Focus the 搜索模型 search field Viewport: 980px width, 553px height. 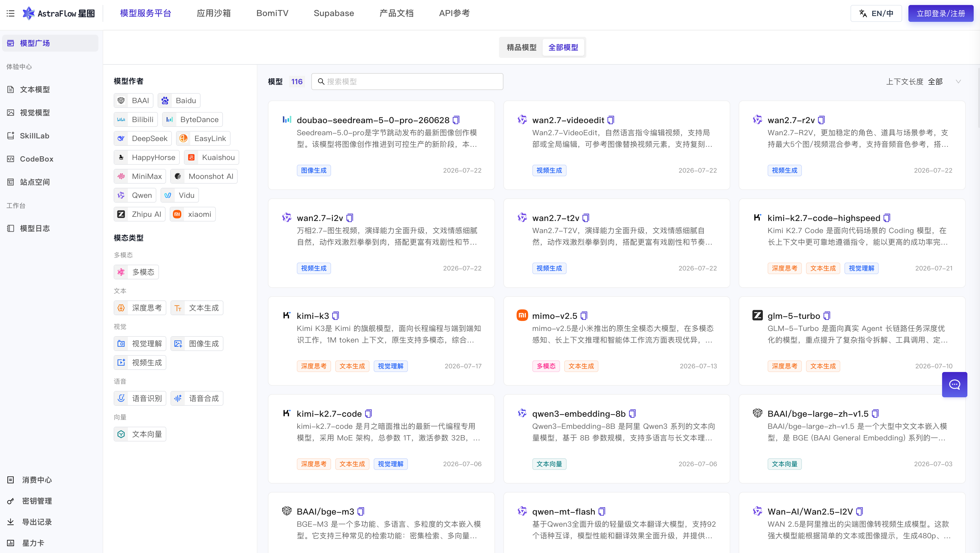click(407, 81)
